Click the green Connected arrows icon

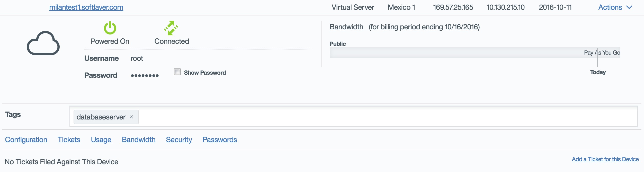pos(171,28)
